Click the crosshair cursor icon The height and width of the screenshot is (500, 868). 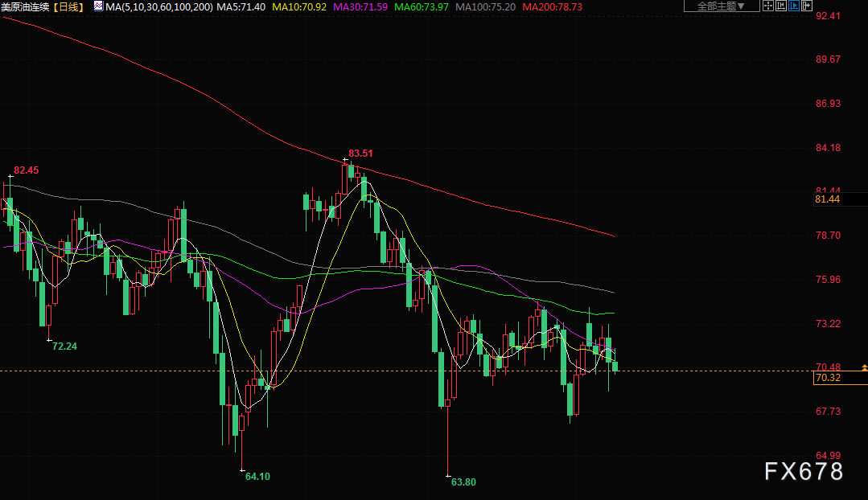tap(767, 6)
